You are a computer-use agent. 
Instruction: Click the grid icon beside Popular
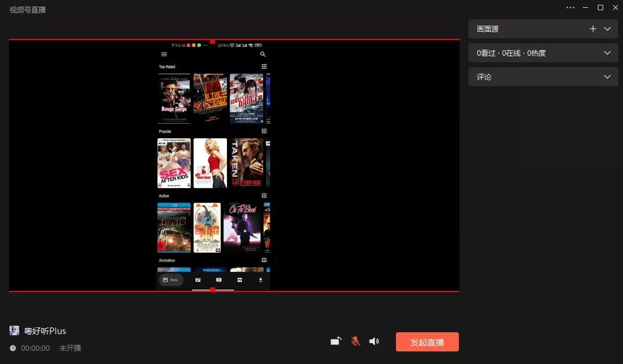[264, 131]
